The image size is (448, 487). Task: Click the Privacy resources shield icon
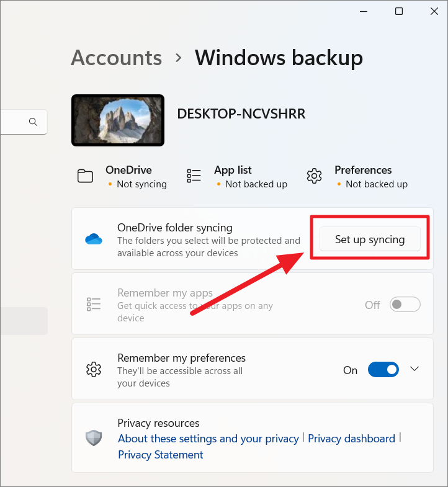[94, 438]
